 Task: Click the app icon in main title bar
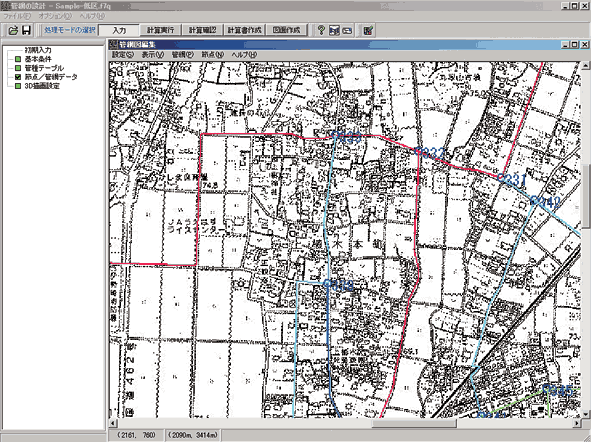point(5,6)
